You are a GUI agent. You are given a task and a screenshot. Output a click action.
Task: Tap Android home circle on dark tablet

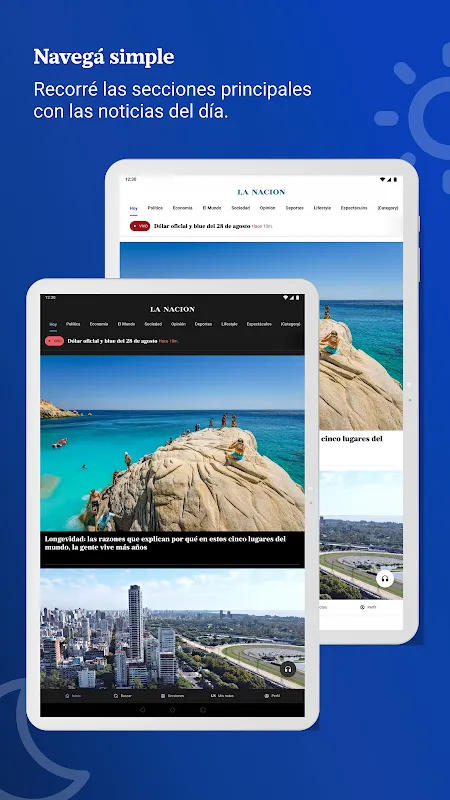point(172,710)
